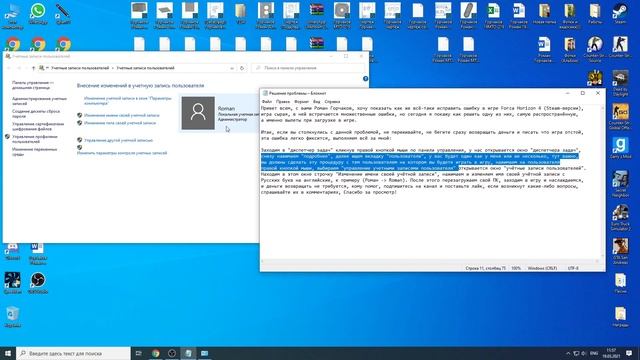This screenshot has width=640, height=360.
Task: Open Secret Neighbor desktop shortcut
Action: [x=620, y=184]
